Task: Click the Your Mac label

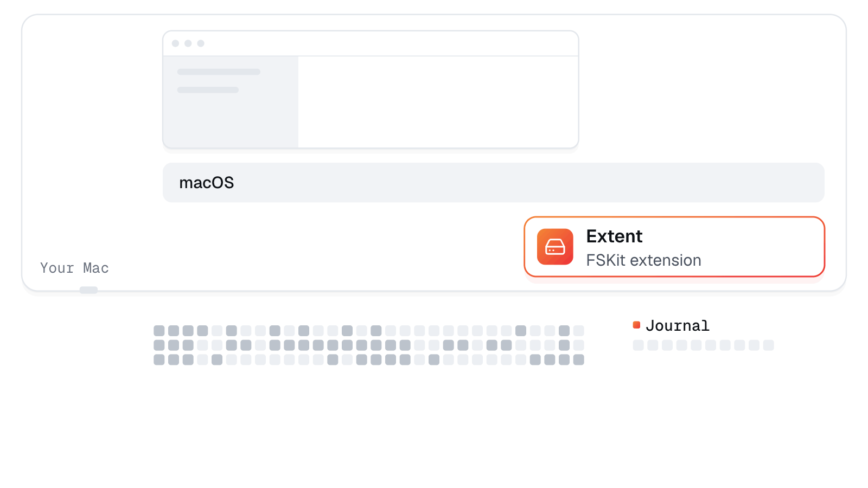Action: 74,268
